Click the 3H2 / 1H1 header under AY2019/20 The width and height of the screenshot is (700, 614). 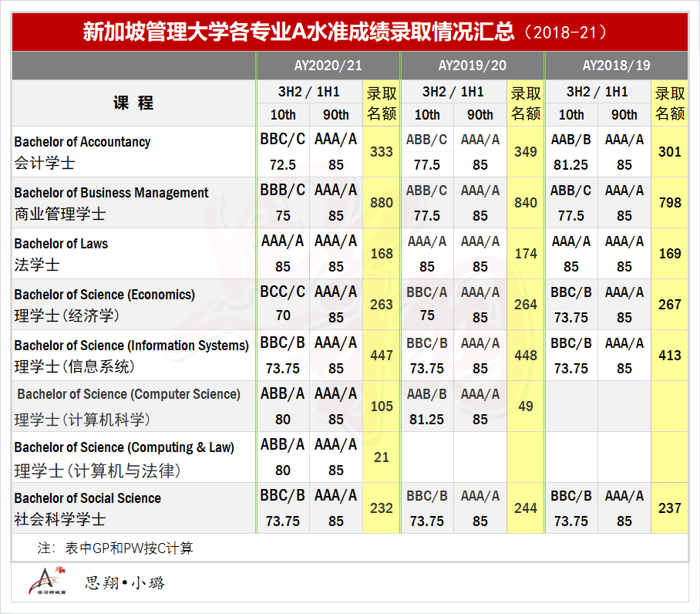[453, 92]
